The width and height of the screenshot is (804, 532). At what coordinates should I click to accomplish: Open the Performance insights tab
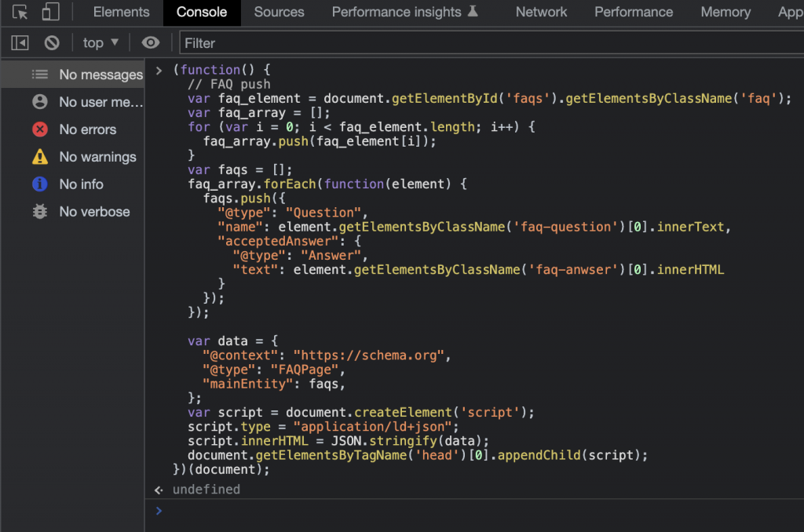pos(404,13)
